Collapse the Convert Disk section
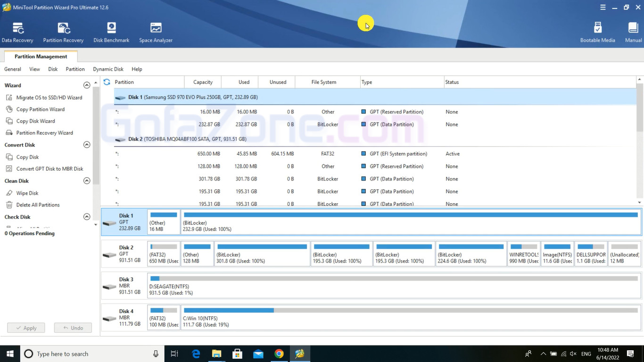The image size is (644, 362). (87, 145)
